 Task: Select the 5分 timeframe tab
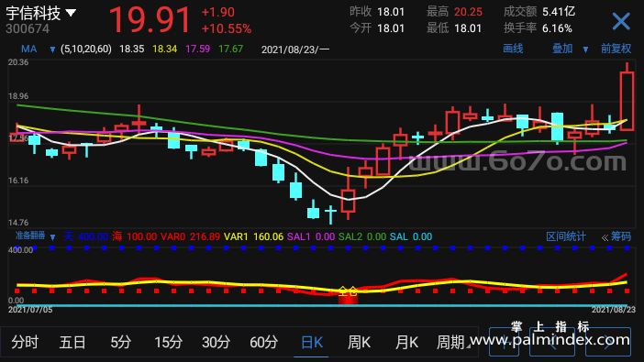point(121,342)
